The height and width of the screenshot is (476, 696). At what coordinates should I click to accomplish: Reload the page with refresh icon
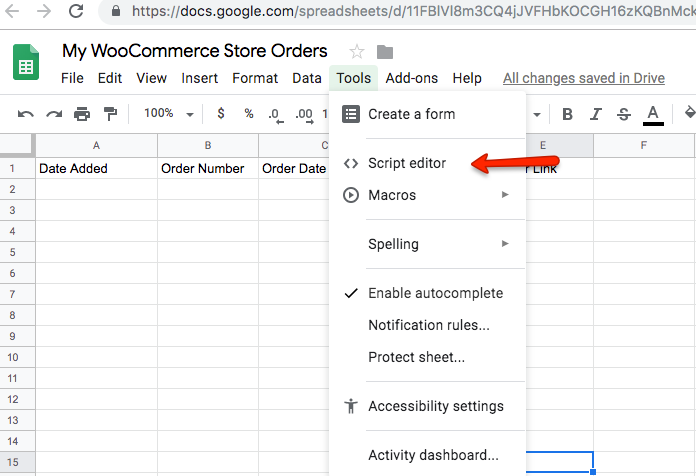76,11
